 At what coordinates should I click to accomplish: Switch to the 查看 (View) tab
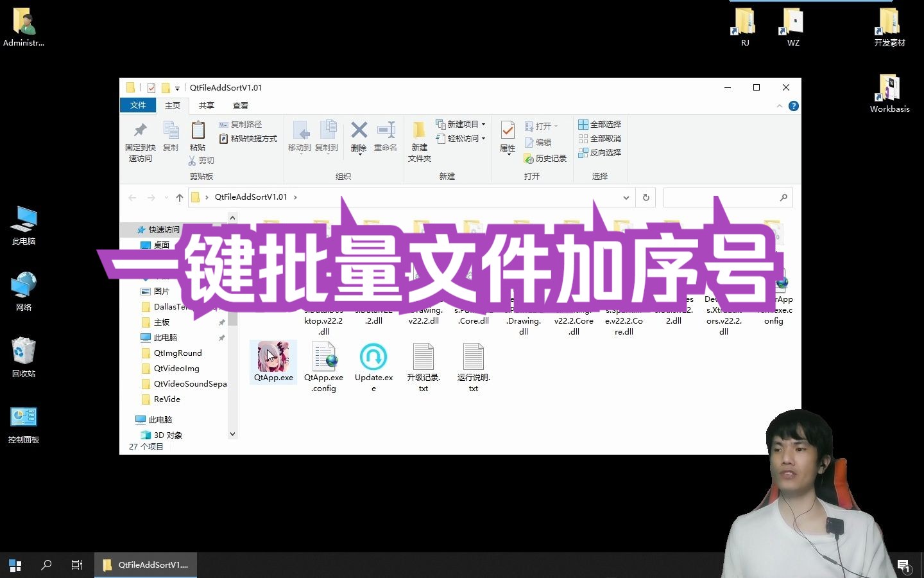pos(240,105)
